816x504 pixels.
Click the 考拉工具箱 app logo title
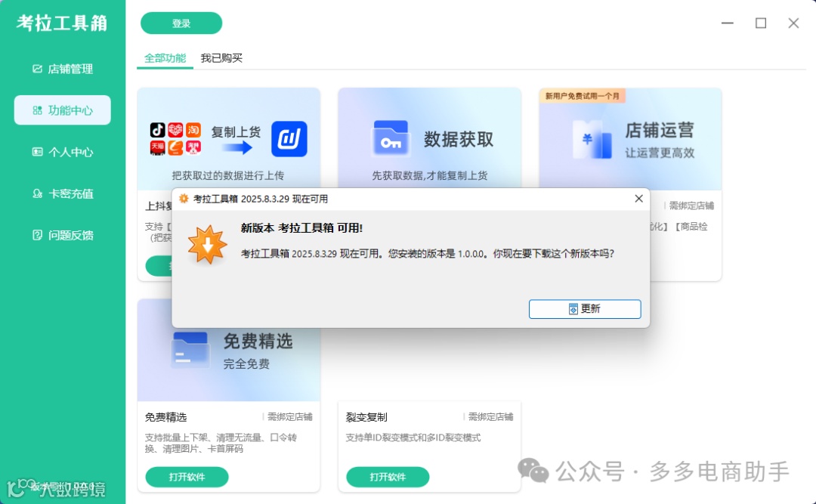point(62,23)
